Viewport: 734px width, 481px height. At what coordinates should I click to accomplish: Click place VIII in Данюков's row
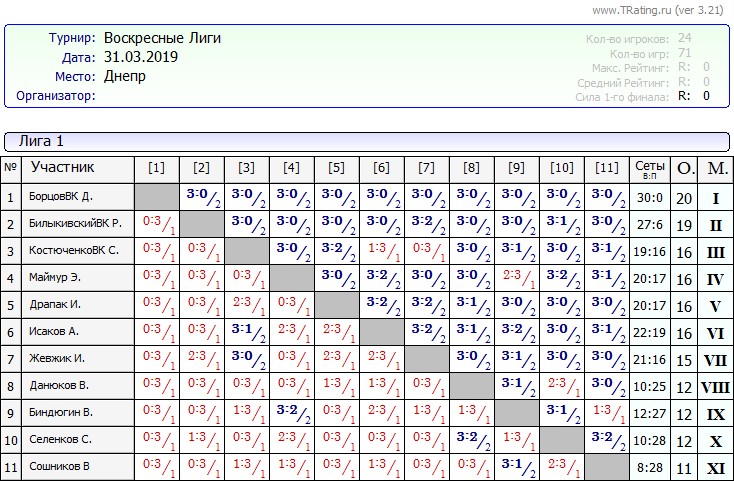point(715,386)
